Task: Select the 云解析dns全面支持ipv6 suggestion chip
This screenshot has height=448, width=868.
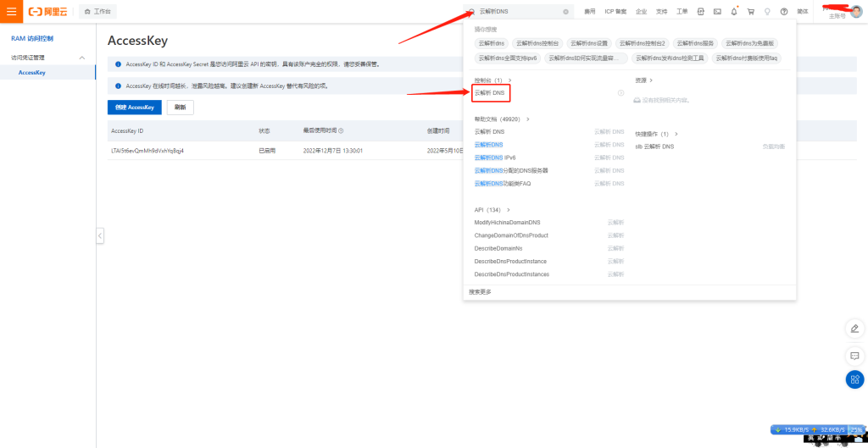Action: click(508, 58)
